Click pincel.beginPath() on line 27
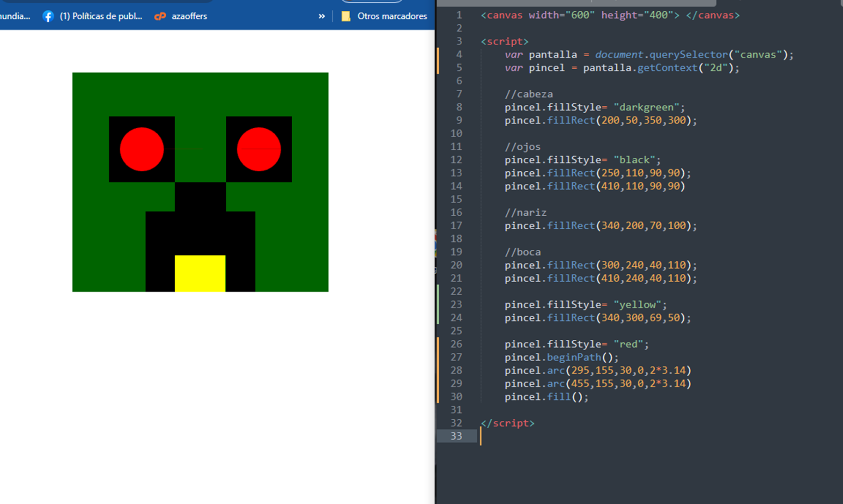Image resolution: width=843 pixels, height=504 pixels. (562, 357)
